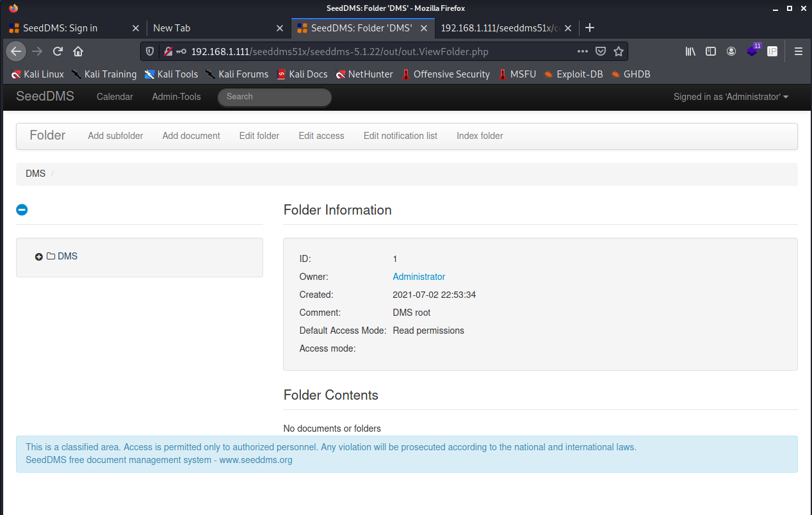Collapse the folder tree with minus icon

[22, 209]
